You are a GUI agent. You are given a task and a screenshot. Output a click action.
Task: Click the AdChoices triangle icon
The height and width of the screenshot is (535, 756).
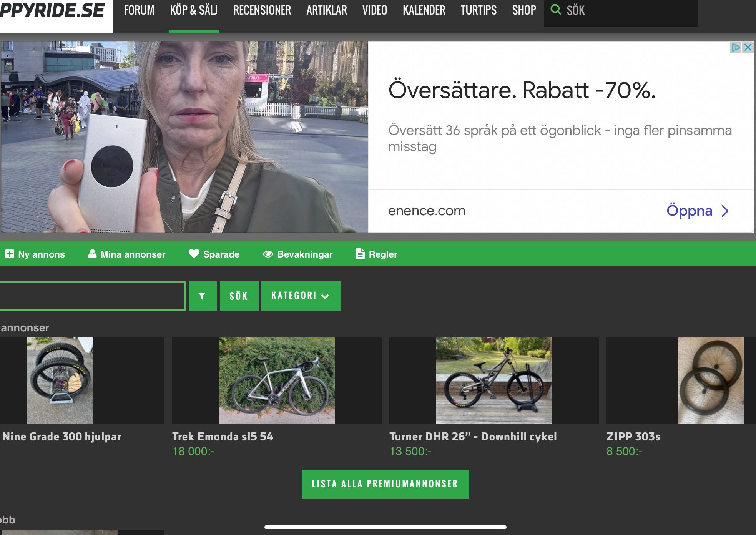pos(736,47)
